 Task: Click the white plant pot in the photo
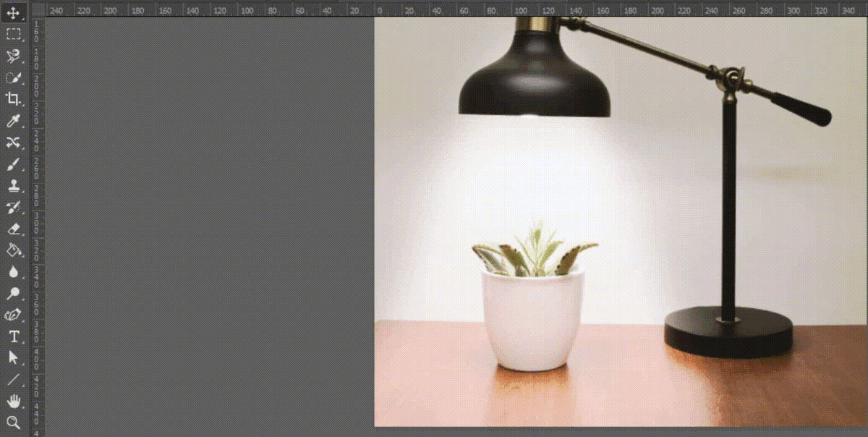[x=533, y=321]
